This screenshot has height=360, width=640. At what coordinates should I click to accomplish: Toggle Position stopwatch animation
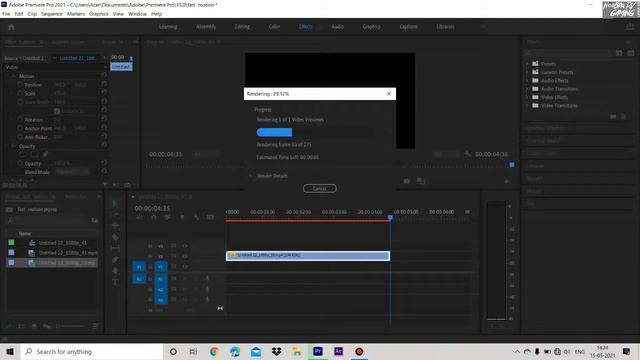coord(20,84)
